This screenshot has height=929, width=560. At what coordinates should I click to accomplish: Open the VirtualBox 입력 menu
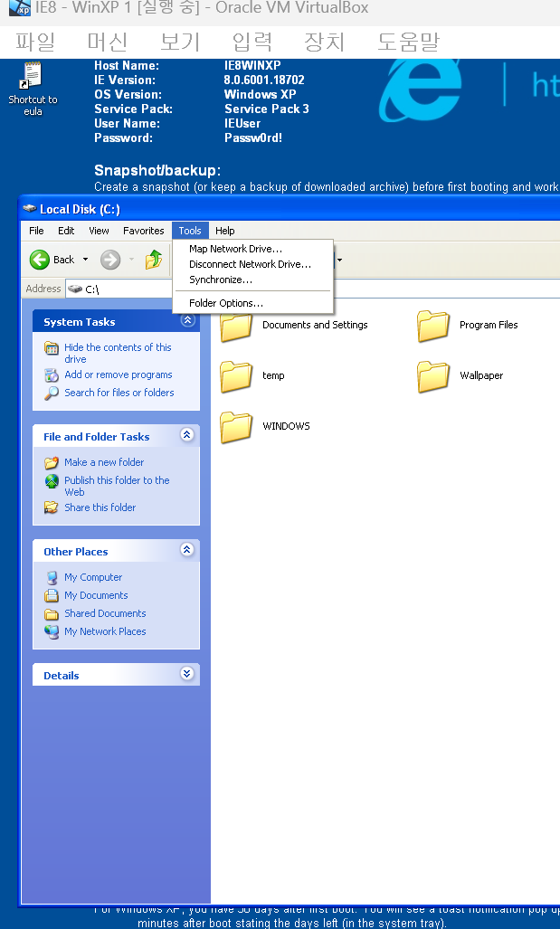(252, 42)
